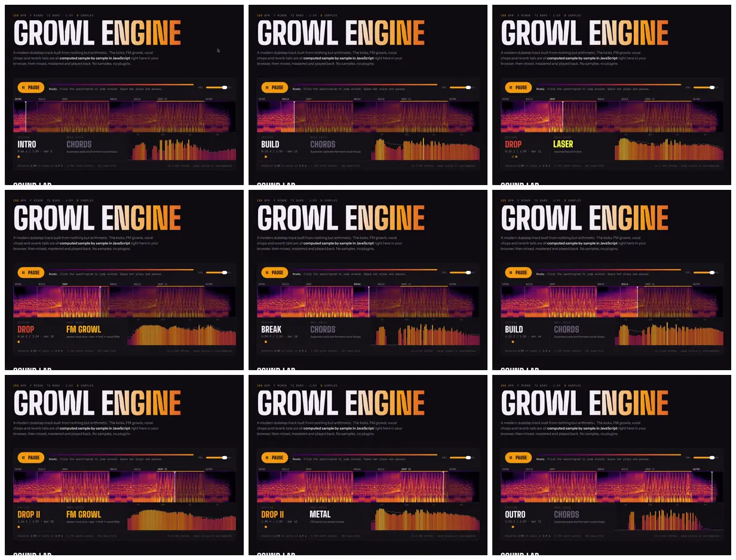Screen dimensions: 736x560
Task: Pause playback in the panel showing DROP with FM GROWL
Action: (31, 273)
